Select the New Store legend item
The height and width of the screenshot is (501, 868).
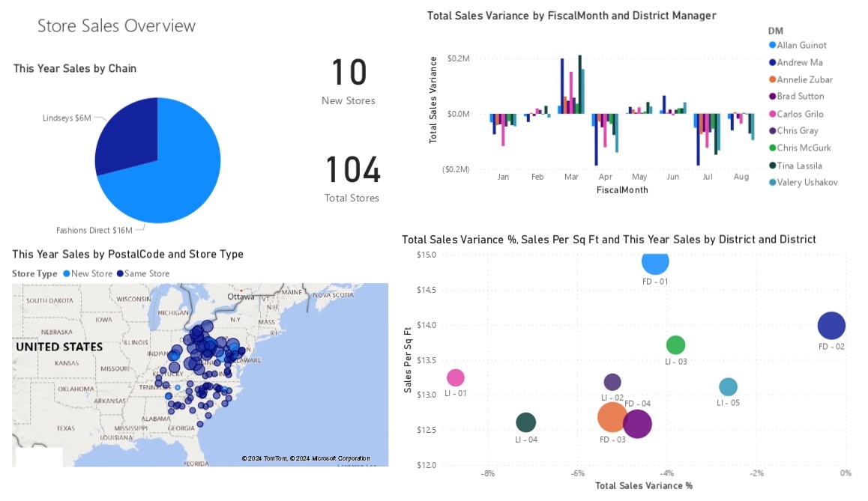tap(91, 274)
